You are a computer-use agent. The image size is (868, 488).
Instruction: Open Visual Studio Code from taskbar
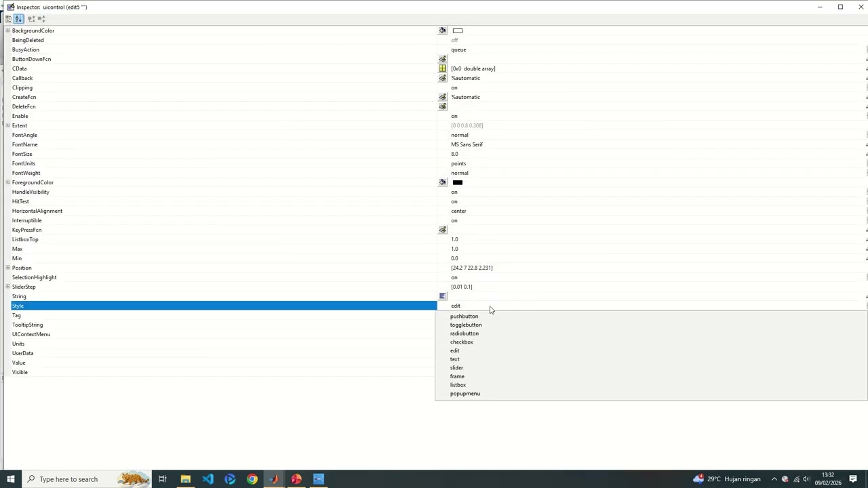click(x=208, y=479)
